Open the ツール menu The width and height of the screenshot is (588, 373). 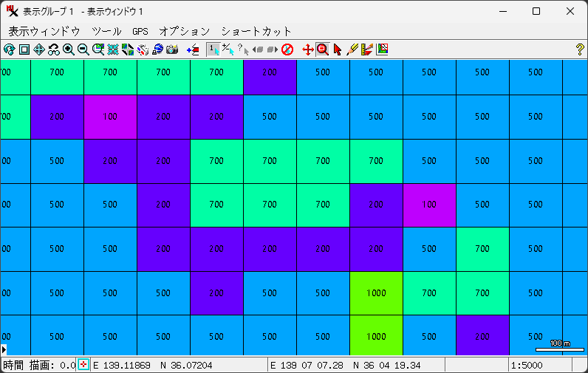click(106, 32)
